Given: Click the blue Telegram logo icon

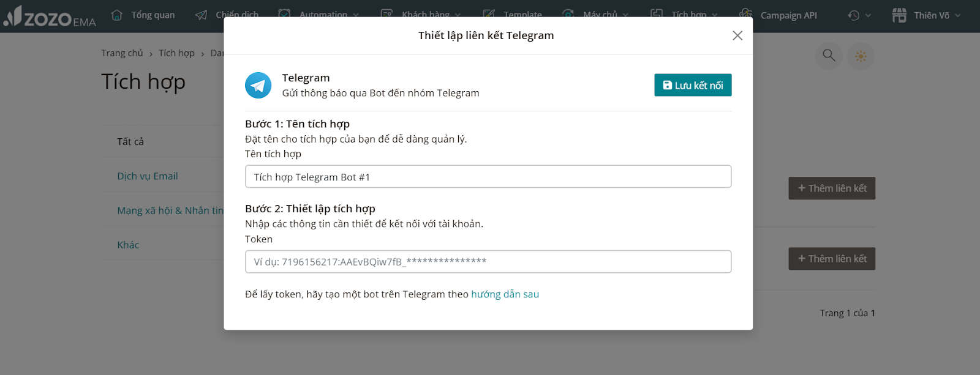Looking at the screenshot, I should click(258, 86).
